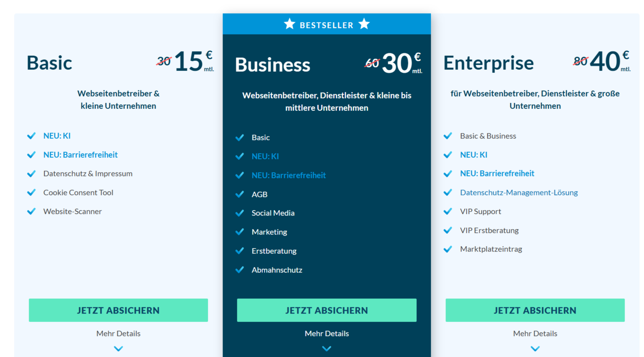Open NEU: KI link in Basic plan
This screenshot has height=357, width=644.
pos(57,136)
